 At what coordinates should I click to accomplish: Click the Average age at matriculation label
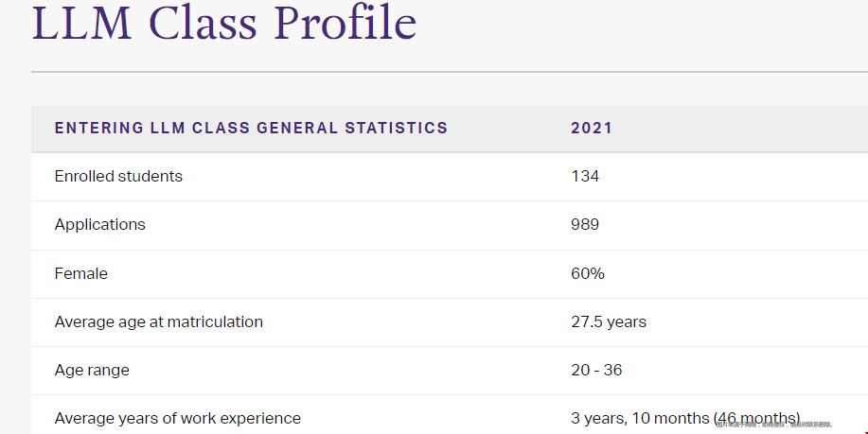pos(159,321)
